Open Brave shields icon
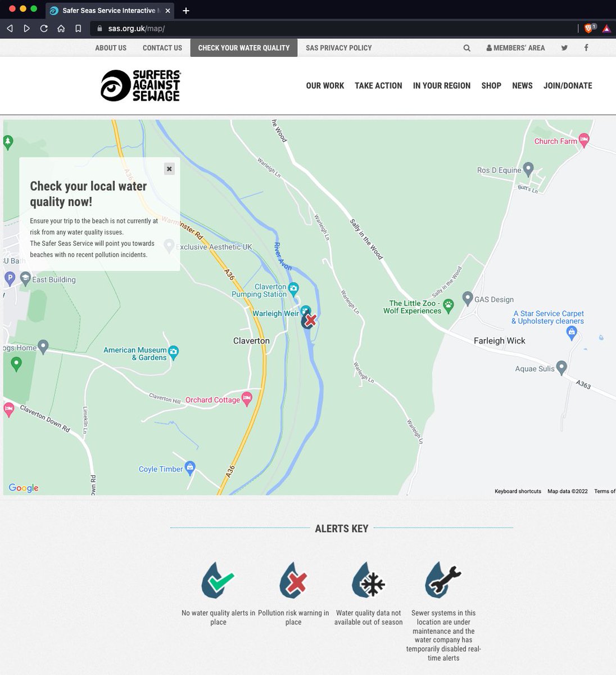The image size is (616, 675). tap(589, 28)
